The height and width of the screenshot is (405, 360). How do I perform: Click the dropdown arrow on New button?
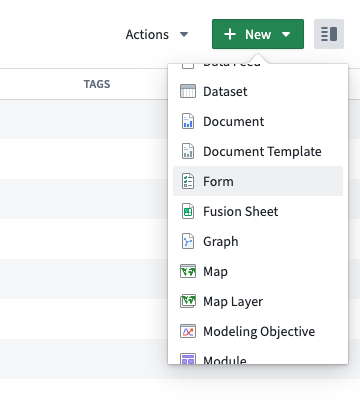286,34
